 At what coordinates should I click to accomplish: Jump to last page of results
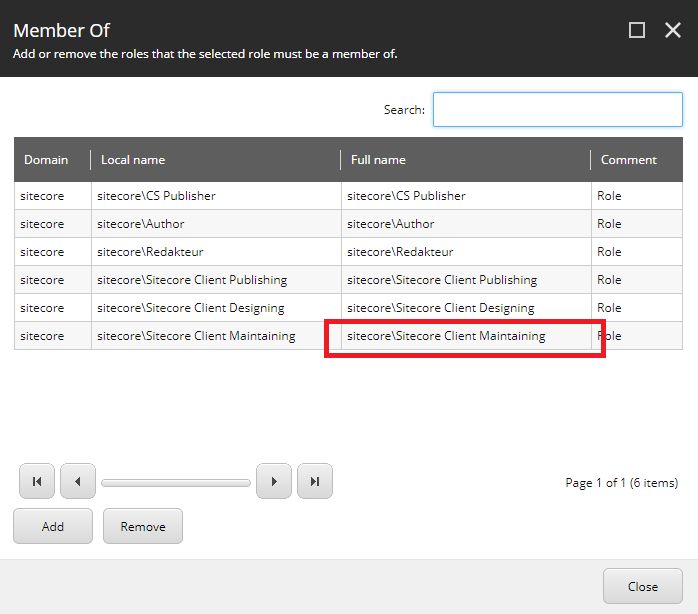coord(315,481)
